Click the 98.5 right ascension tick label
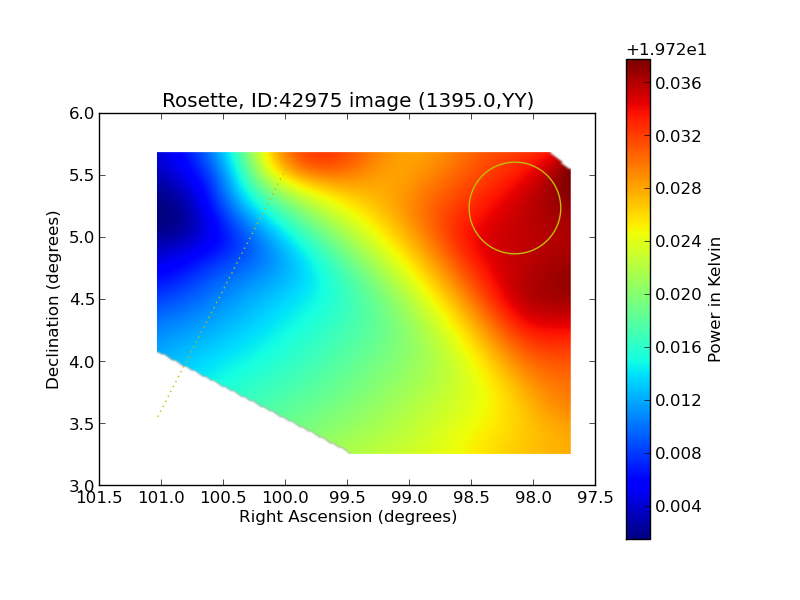The width and height of the screenshot is (800, 600). pos(471,497)
